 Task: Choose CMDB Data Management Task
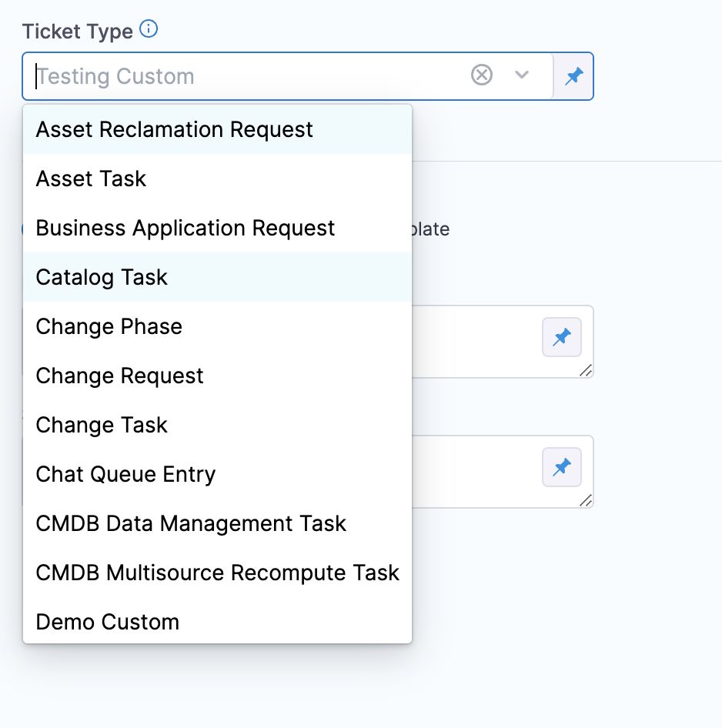click(191, 523)
